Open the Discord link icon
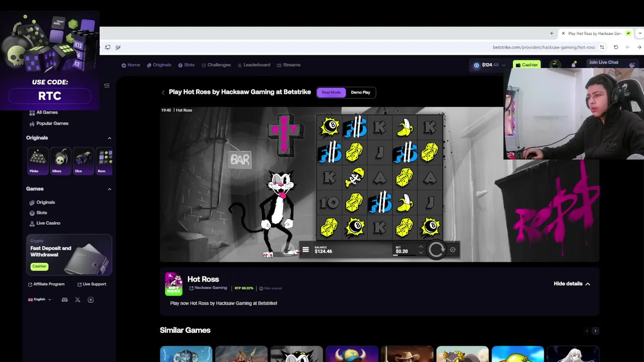This screenshot has height=362, width=644. click(x=64, y=300)
